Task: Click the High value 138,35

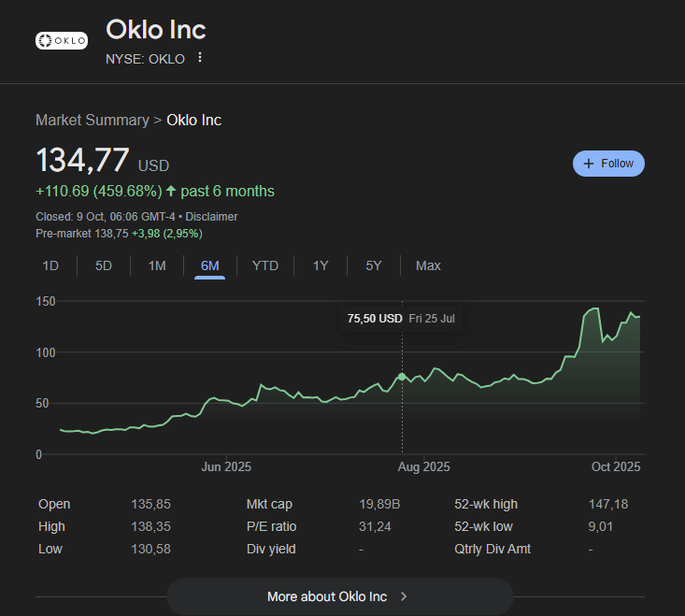Action: point(150,526)
